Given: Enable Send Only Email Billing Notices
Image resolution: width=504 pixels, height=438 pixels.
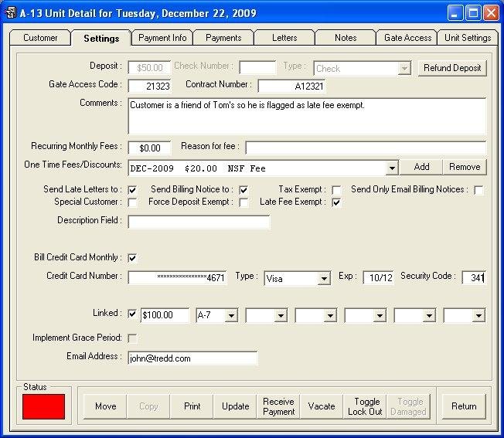Looking at the screenshot, I should [478, 190].
